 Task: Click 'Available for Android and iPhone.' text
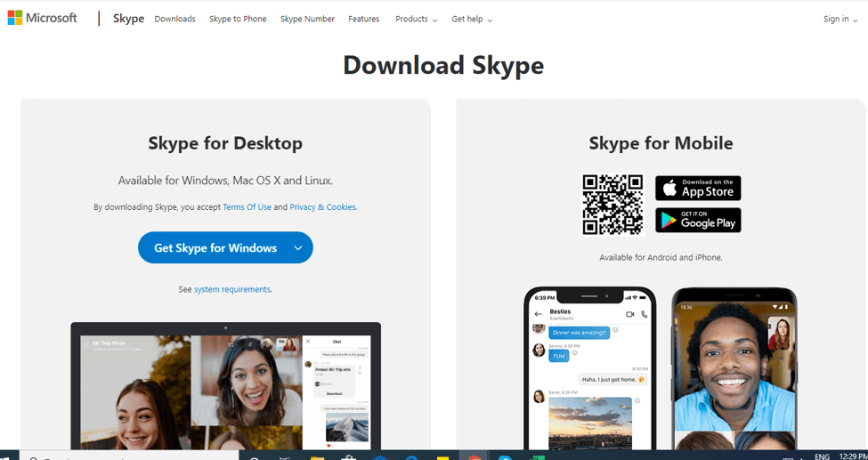click(661, 257)
